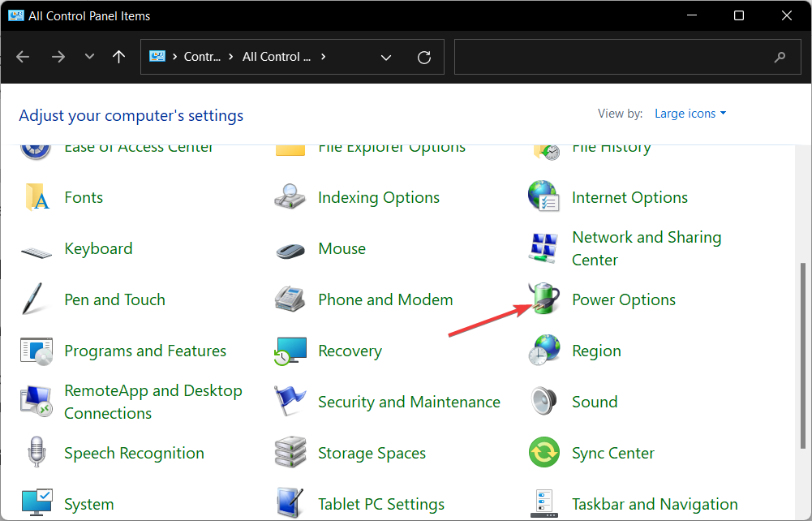Screen dimensions: 812x521
Task: Open the Phone and Modem icon
Action: [x=290, y=299]
